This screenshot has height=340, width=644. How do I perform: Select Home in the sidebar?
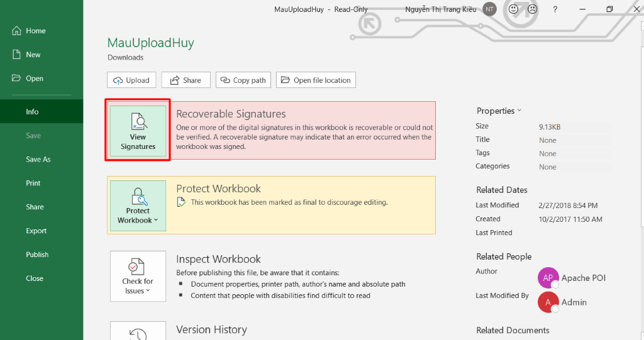(35, 31)
